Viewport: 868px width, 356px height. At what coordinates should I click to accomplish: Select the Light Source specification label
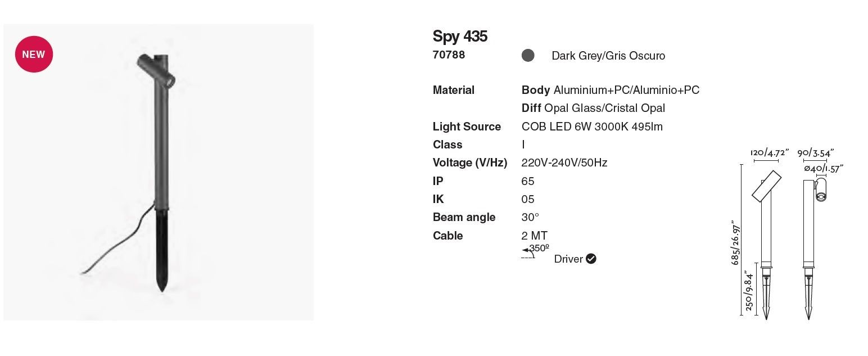[x=467, y=127]
